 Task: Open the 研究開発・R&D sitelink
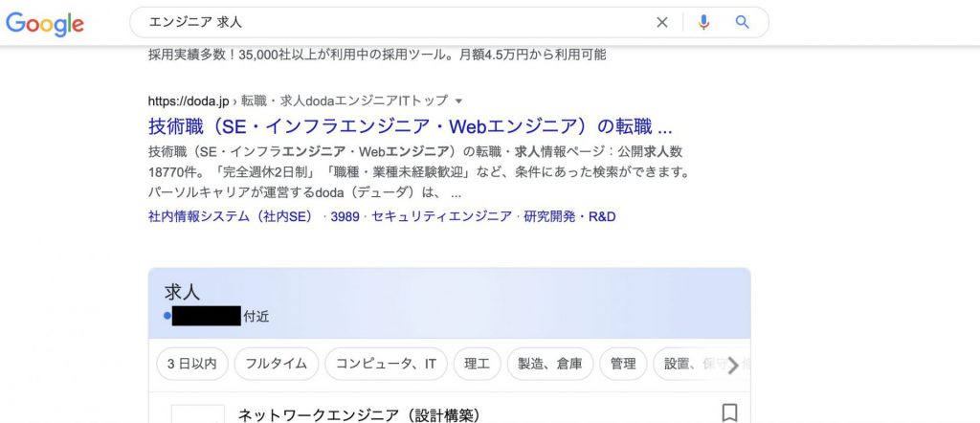click(569, 217)
